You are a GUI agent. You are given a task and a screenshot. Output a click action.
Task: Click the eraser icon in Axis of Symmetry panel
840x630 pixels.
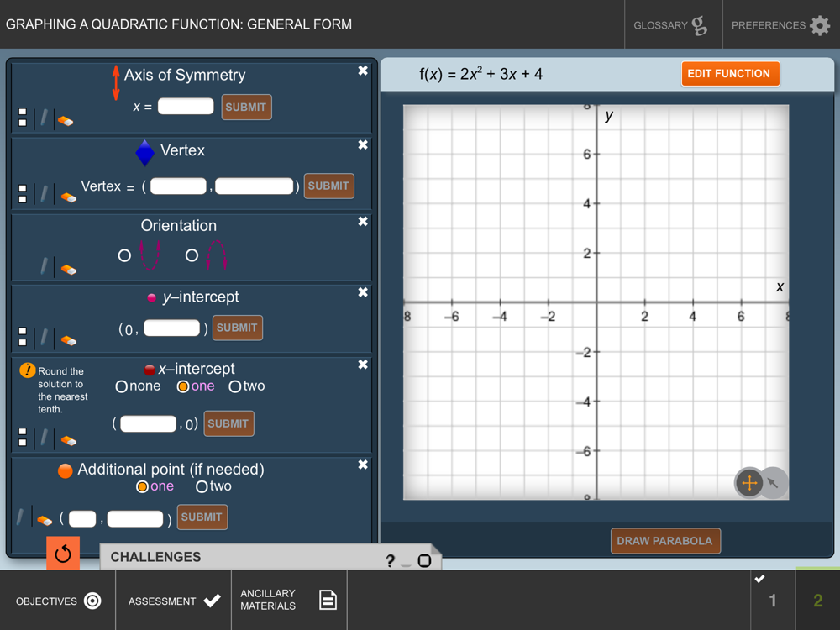click(x=66, y=120)
